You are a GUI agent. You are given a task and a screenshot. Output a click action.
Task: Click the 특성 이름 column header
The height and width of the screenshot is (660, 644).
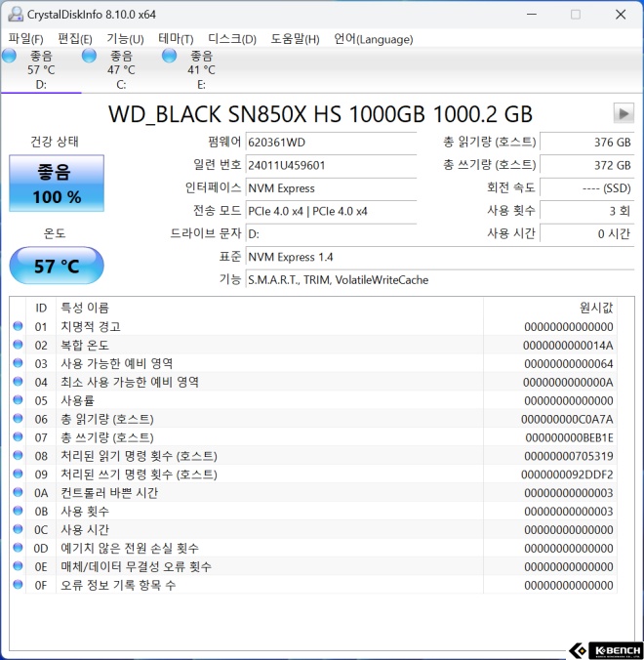(269, 308)
